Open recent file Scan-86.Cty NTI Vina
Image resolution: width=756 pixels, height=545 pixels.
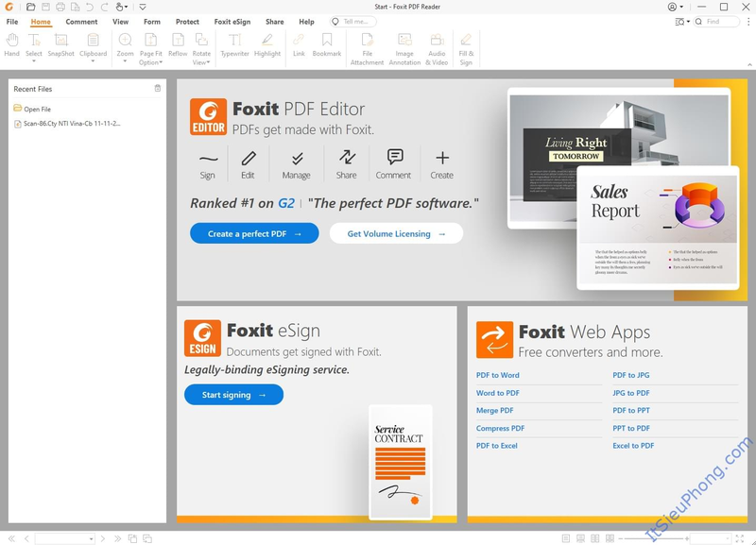pos(67,124)
